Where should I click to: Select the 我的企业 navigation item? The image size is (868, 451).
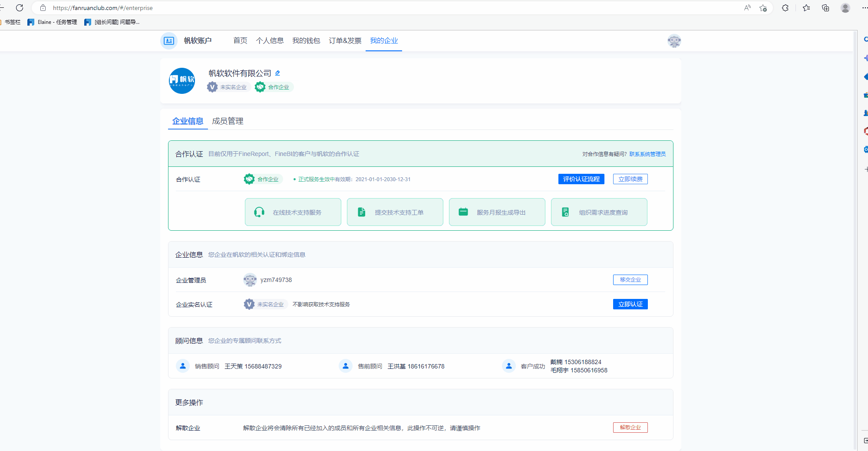coord(384,41)
